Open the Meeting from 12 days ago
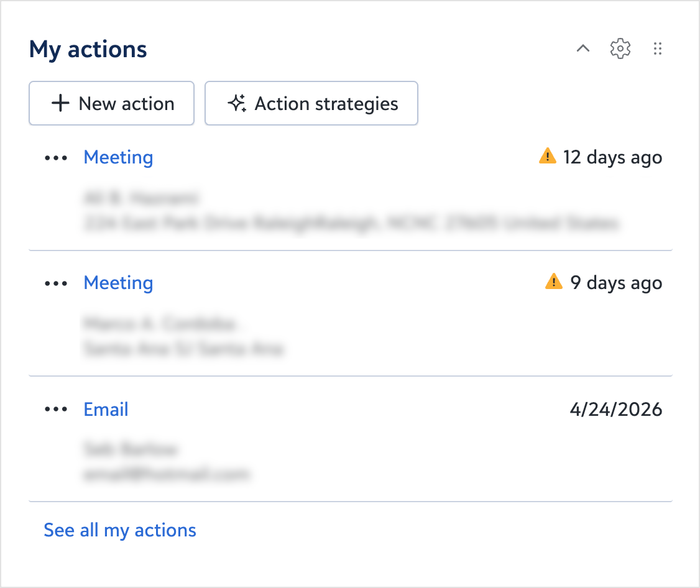 click(x=118, y=158)
